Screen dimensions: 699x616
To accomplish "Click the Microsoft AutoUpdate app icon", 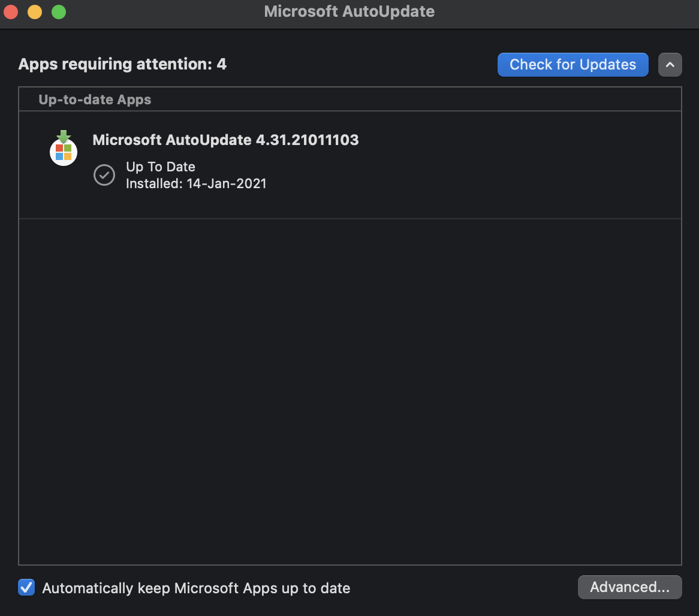I will (64, 148).
